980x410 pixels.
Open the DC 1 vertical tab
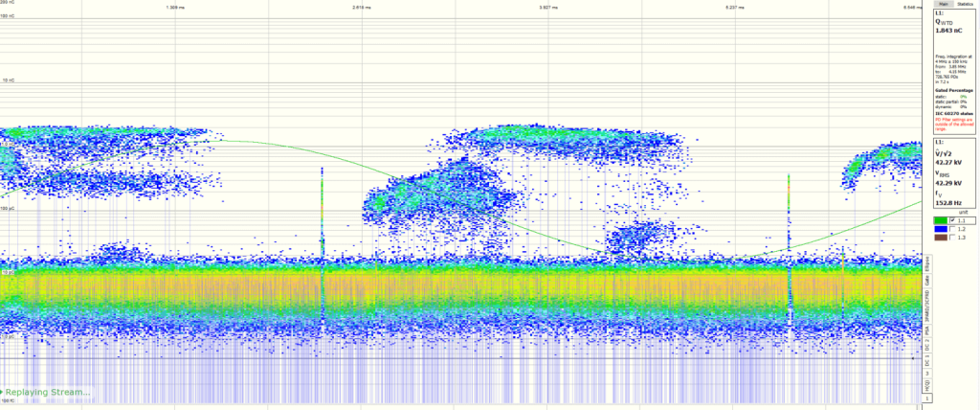925,364
